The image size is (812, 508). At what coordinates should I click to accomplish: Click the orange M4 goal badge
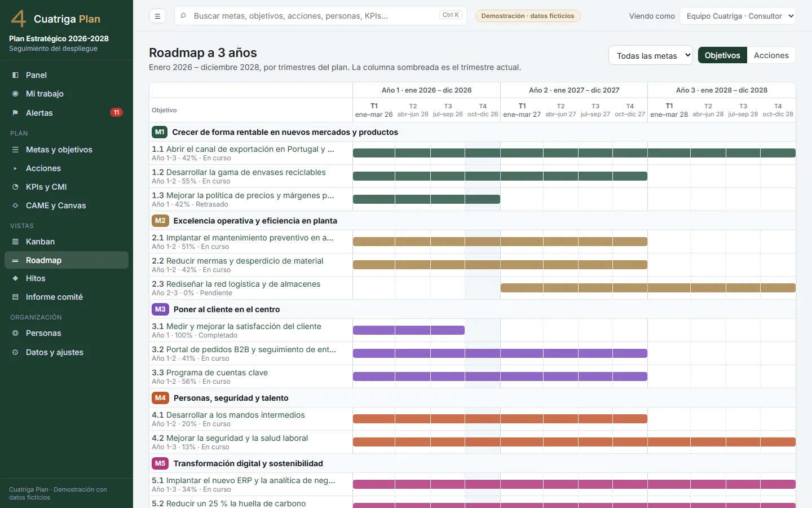coord(160,398)
